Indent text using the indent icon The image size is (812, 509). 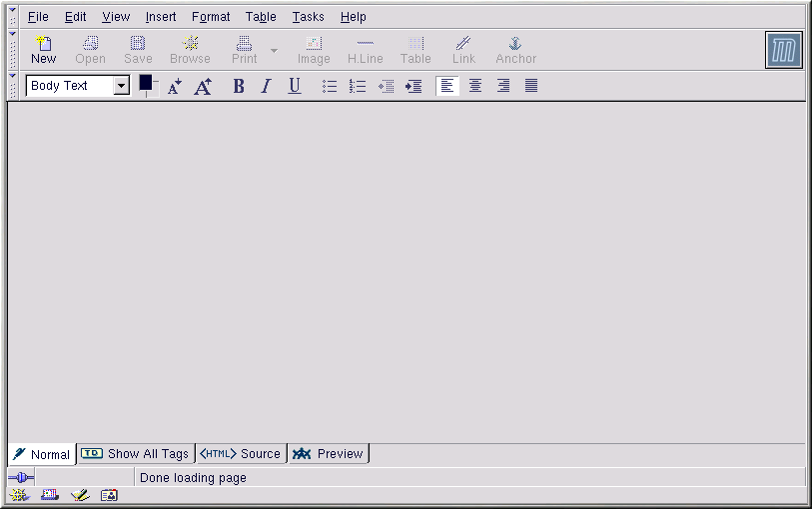click(413, 87)
